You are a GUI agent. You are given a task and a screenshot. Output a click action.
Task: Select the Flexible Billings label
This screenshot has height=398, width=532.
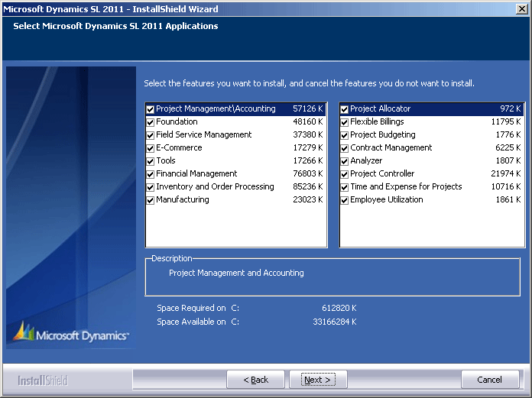pyautogui.click(x=377, y=121)
